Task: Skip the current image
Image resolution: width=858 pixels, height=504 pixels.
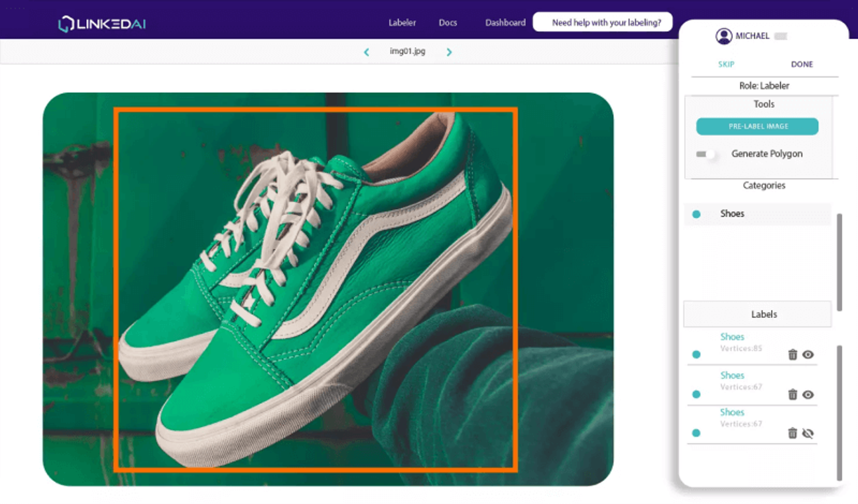Action: [726, 64]
